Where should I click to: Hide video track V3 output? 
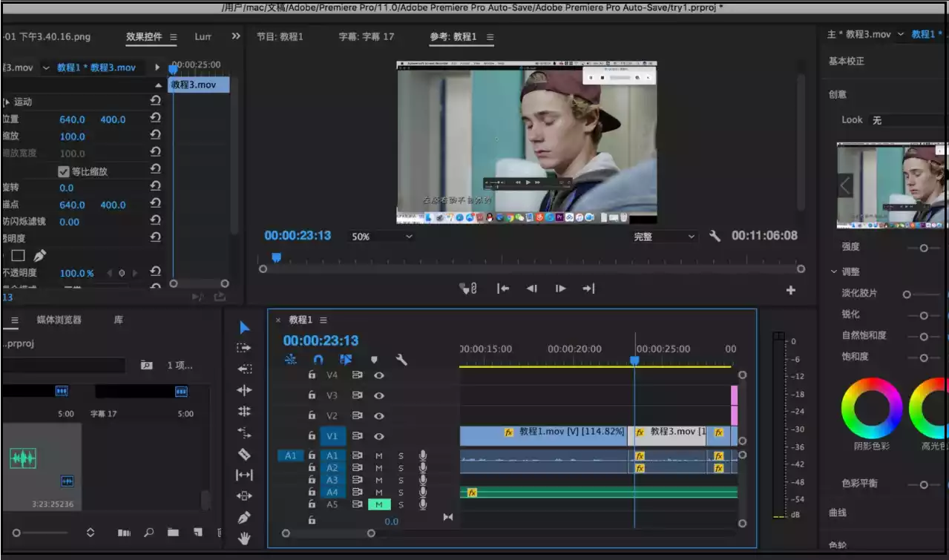coord(379,395)
